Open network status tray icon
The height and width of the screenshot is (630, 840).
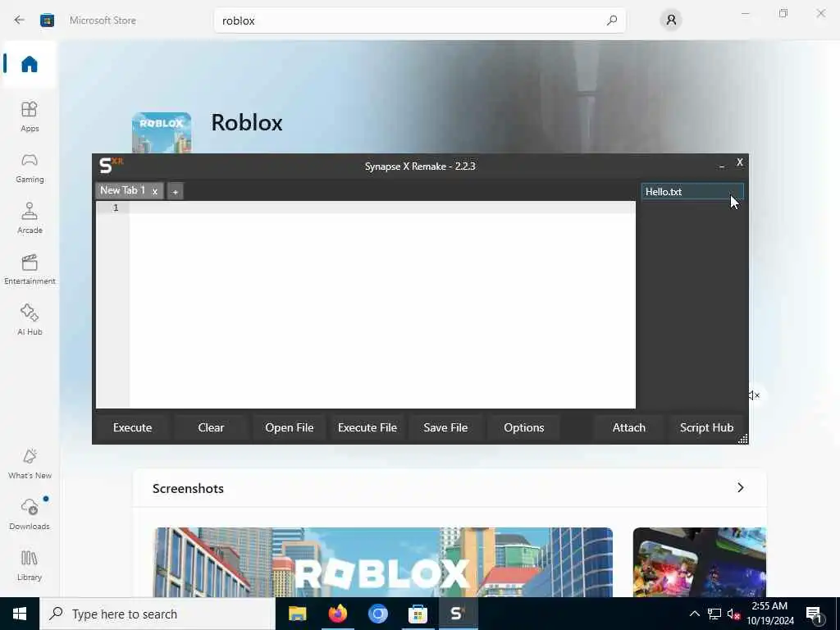click(x=714, y=614)
